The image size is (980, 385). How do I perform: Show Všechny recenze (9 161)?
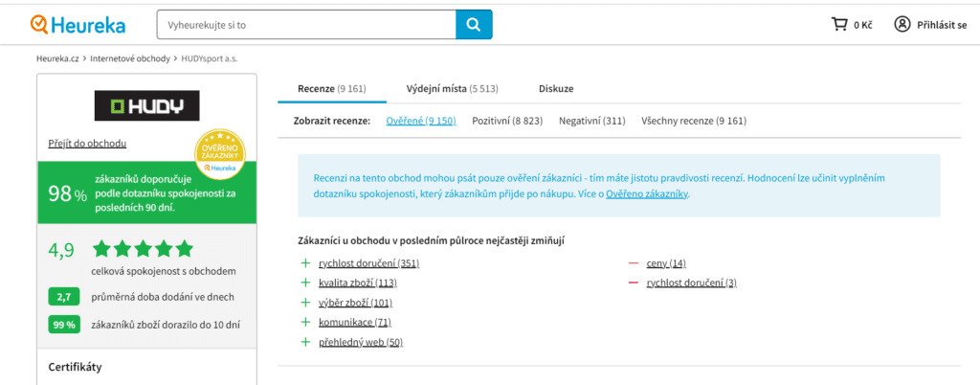pos(694,121)
